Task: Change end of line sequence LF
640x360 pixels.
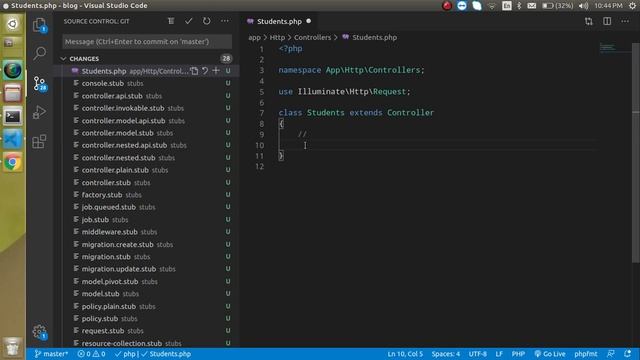Action: pos(499,354)
